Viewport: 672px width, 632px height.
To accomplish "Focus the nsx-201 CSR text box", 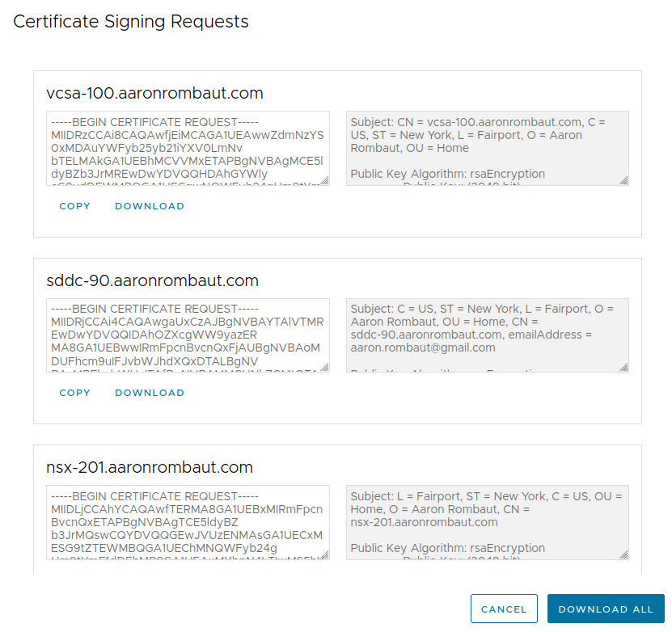I will tap(188, 521).
